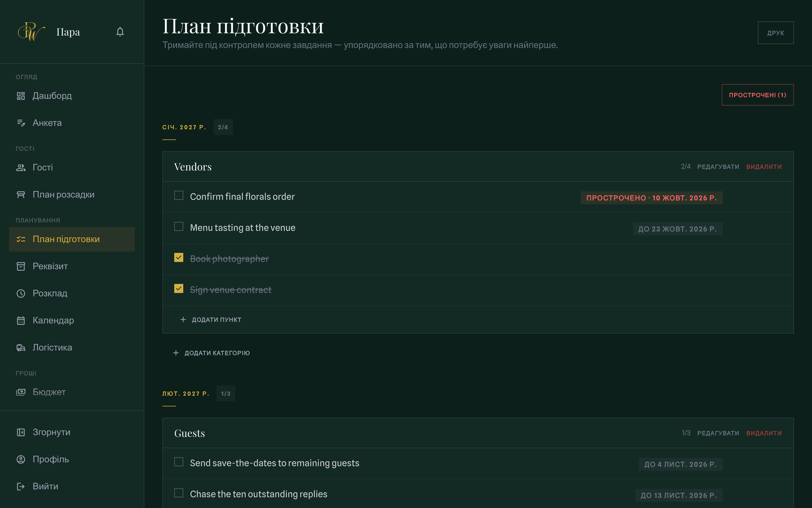The width and height of the screenshot is (812, 508).
Task: Click due date ДО 23 ЖОВТ. 2026 Р.
Action: (678, 229)
